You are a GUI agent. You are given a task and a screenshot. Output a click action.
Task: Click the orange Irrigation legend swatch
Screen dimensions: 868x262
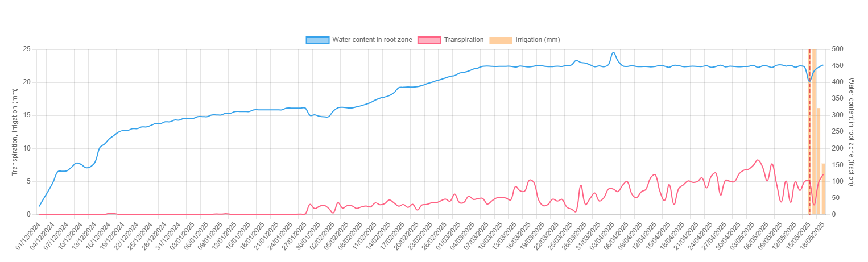[x=500, y=40]
